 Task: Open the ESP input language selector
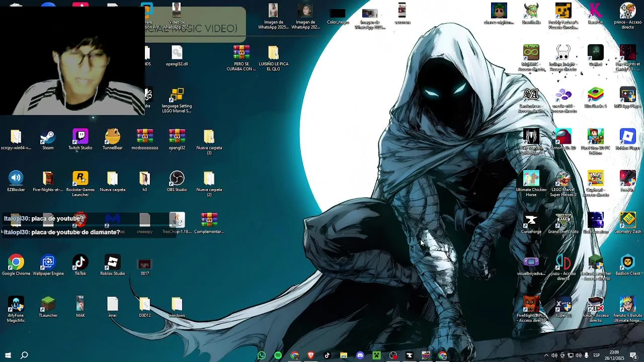597,355
